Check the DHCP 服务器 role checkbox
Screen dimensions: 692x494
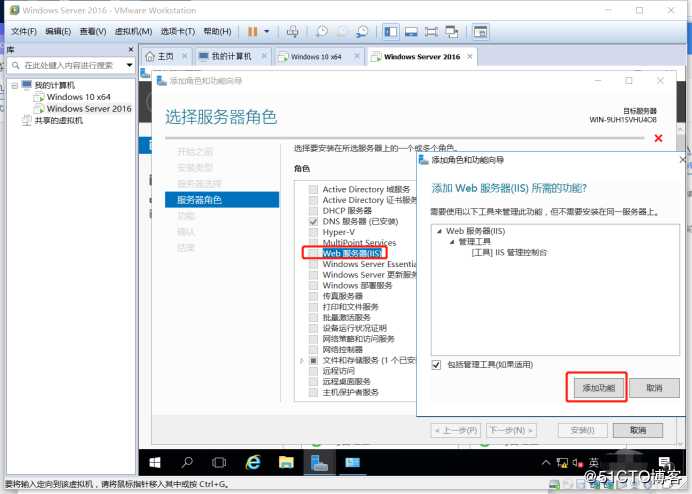click(313, 211)
